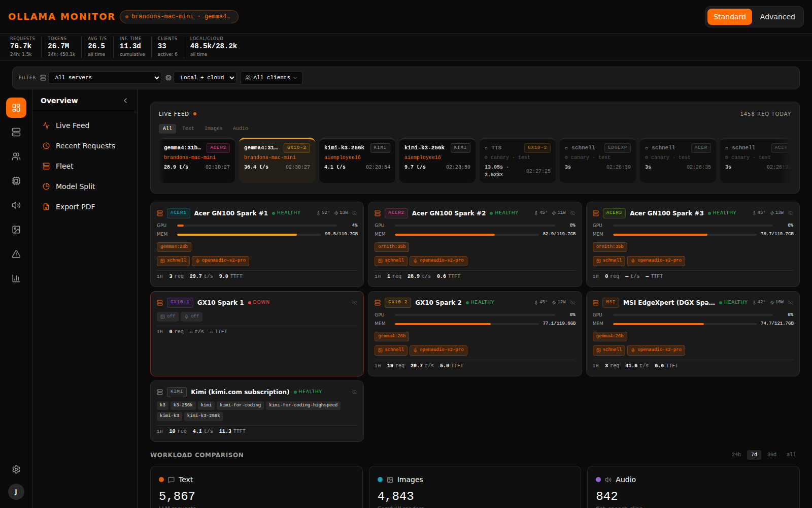Go to Recent Requests in Overview menu
The image size is (812, 508).
click(85, 146)
